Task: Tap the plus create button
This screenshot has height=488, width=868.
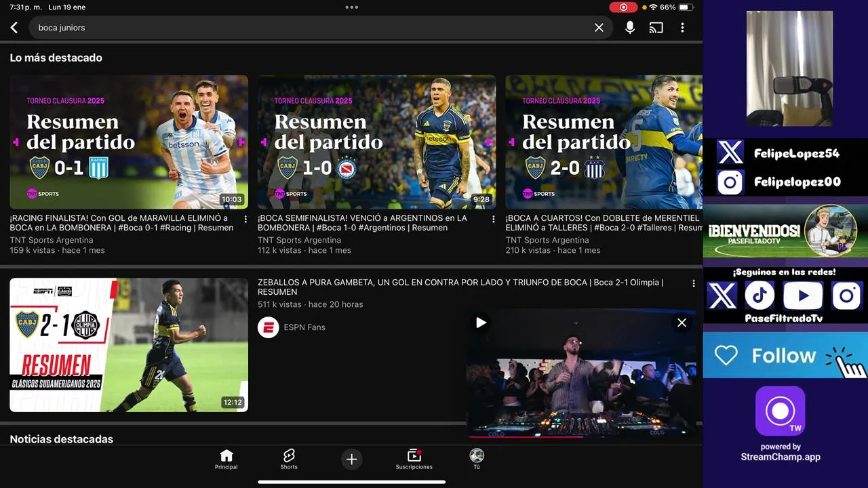Action: 351,460
